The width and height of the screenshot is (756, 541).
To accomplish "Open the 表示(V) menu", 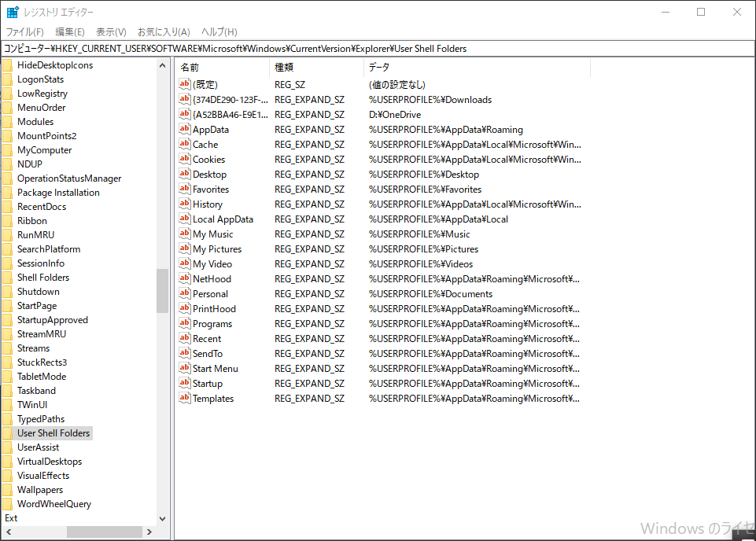I will (111, 31).
